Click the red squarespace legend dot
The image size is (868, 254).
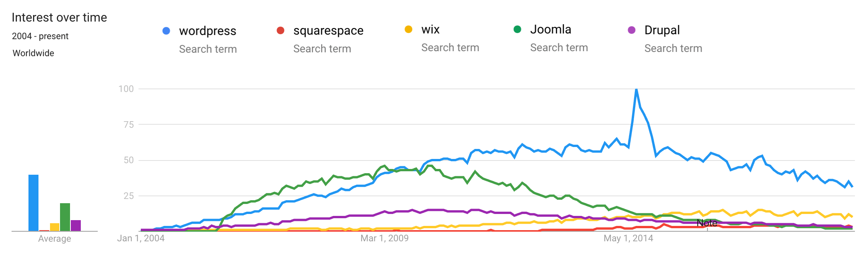(280, 30)
